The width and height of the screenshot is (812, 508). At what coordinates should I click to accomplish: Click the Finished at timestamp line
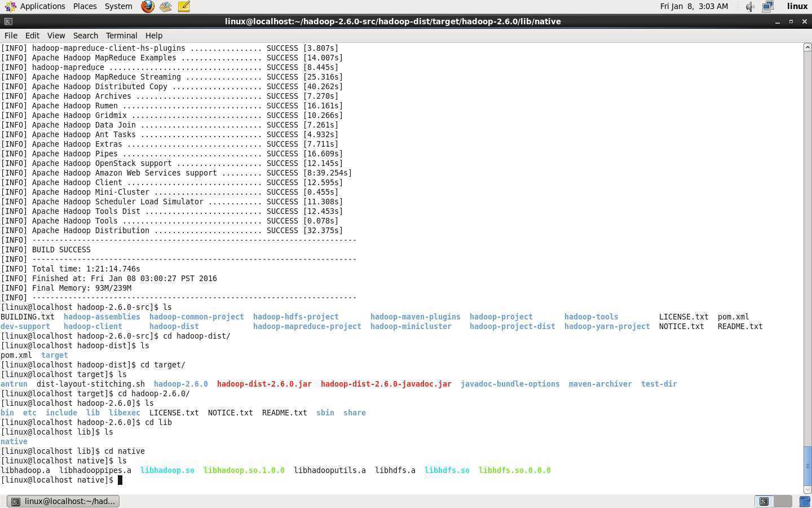click(108, 278)
